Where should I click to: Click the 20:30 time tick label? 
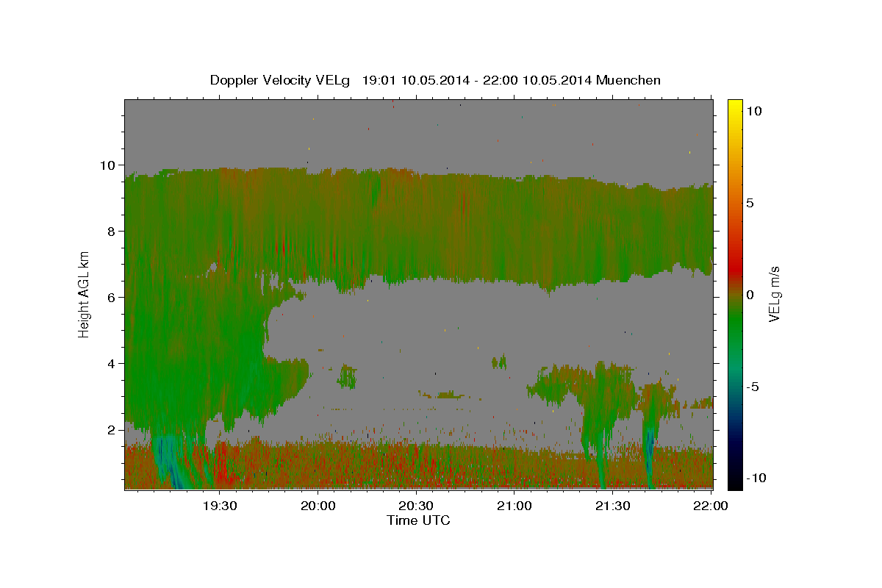point(416,506)
